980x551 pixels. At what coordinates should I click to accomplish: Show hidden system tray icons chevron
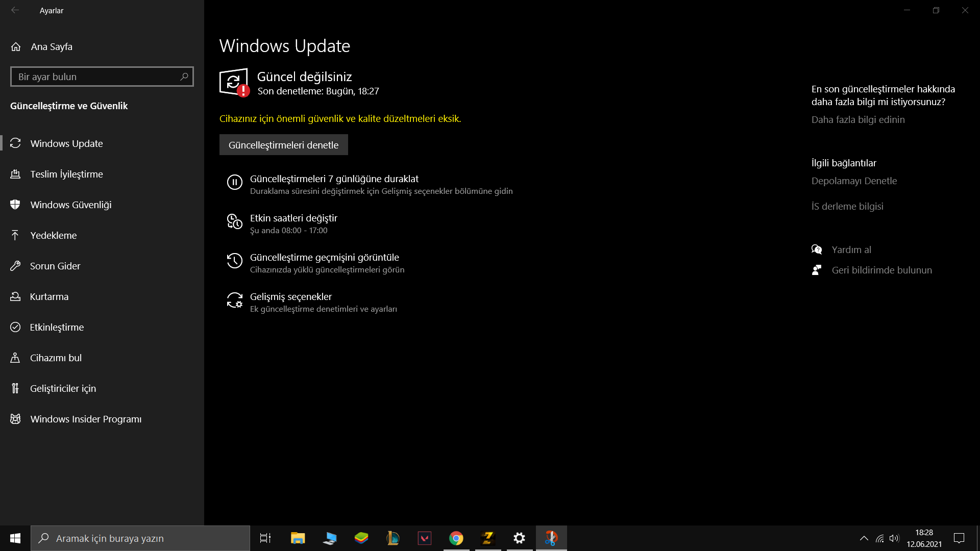pos(864,538)
